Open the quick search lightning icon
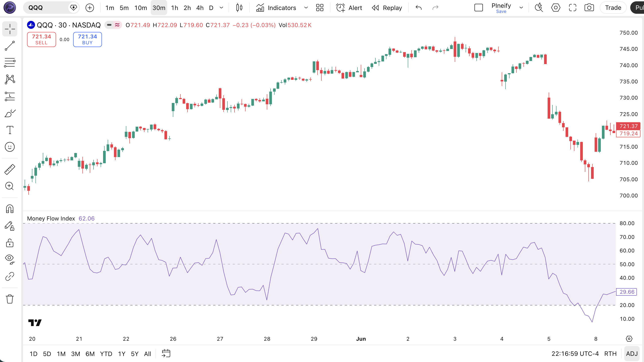This screenshot has height=362, width=644. [539, 8]
